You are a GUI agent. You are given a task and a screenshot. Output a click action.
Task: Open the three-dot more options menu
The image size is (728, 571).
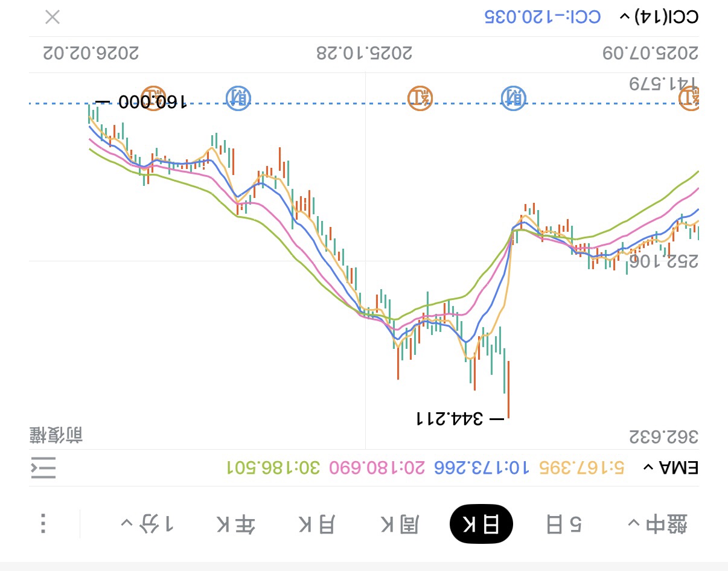[43, 523]
